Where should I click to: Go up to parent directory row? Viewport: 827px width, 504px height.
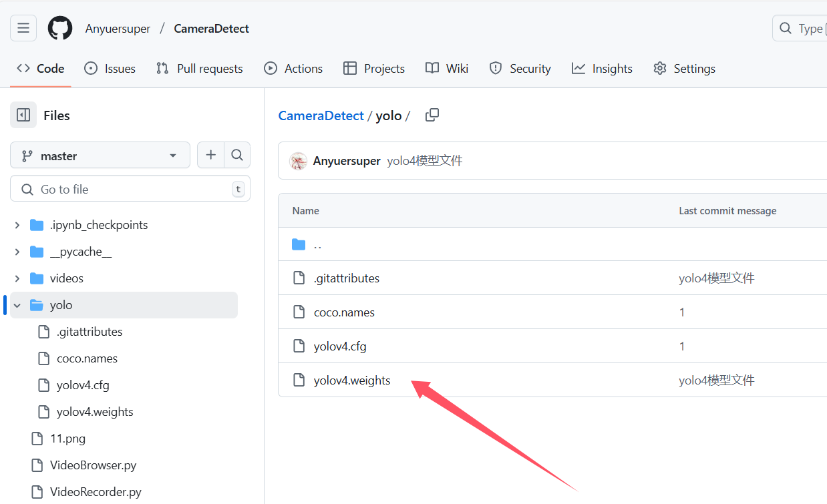click(552, 244)
